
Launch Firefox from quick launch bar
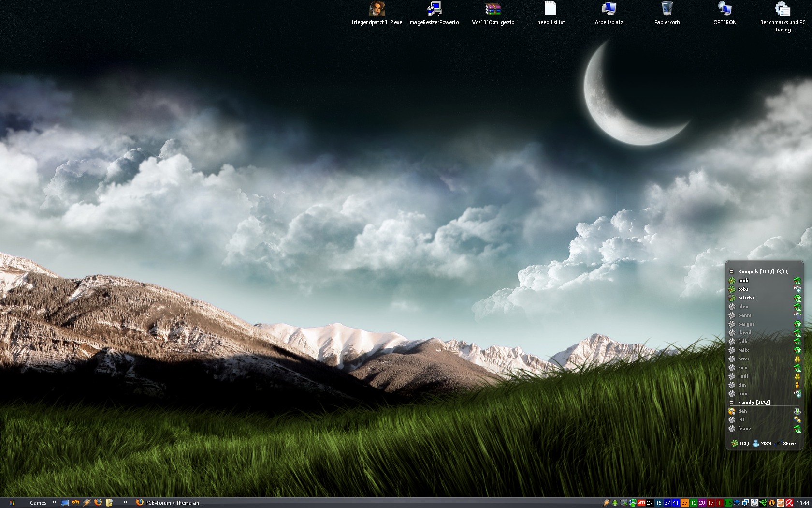(x=98, y=503)
